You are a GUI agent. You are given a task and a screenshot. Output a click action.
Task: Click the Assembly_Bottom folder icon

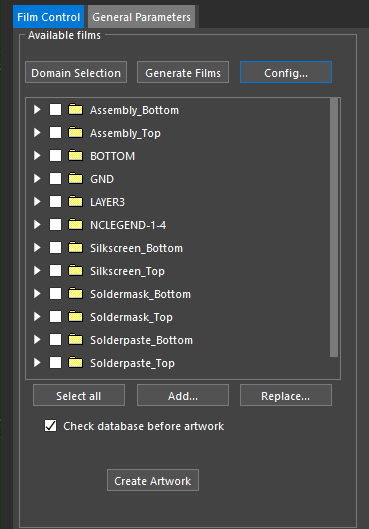click(x=76, y=110)
